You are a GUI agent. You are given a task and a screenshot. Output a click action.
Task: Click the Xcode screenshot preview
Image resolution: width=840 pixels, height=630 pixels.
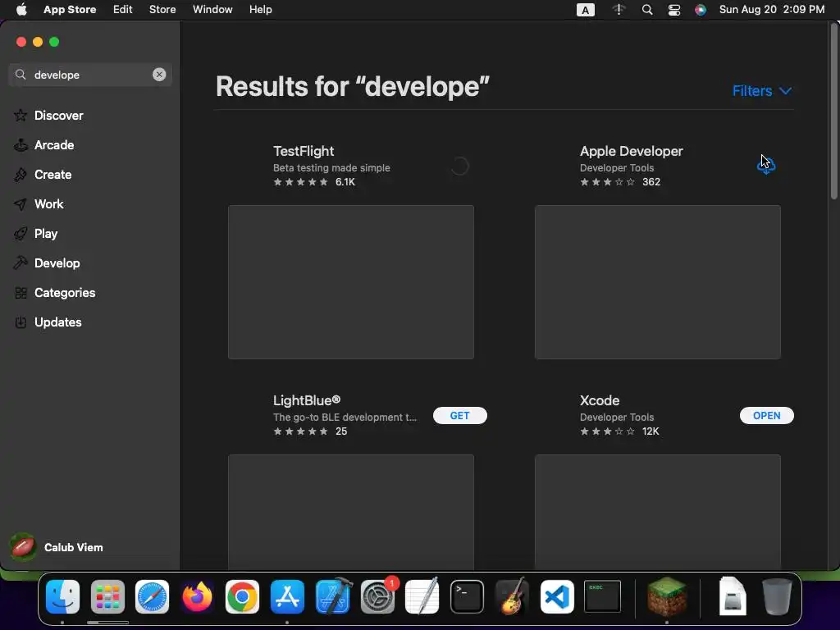click(657, 512)
